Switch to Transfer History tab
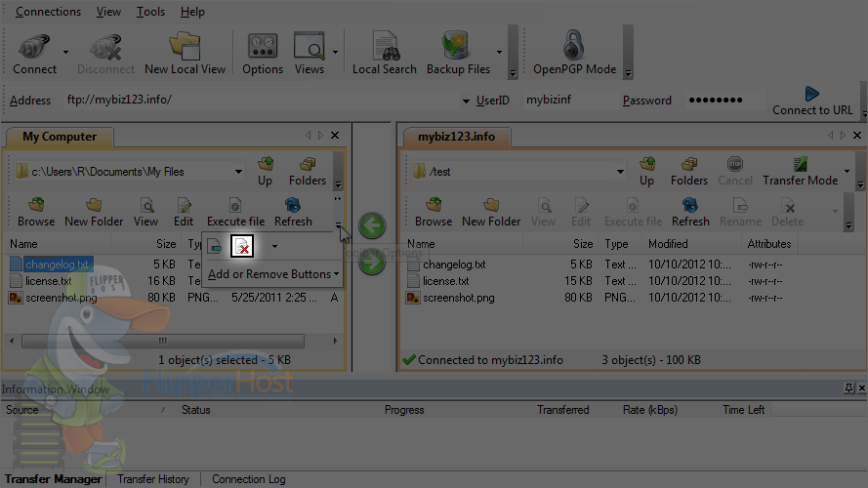Image resolution: width=868 pixels, height=488 pixels. pos(152,479)
